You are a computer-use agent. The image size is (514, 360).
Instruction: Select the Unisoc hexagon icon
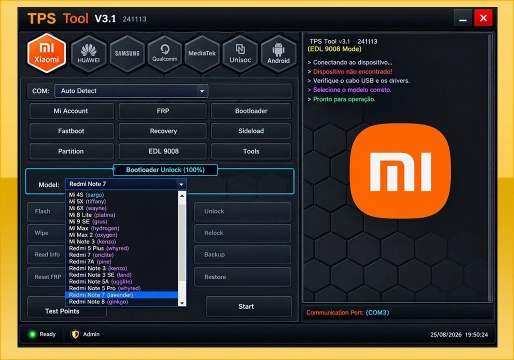tap(240, 54)
